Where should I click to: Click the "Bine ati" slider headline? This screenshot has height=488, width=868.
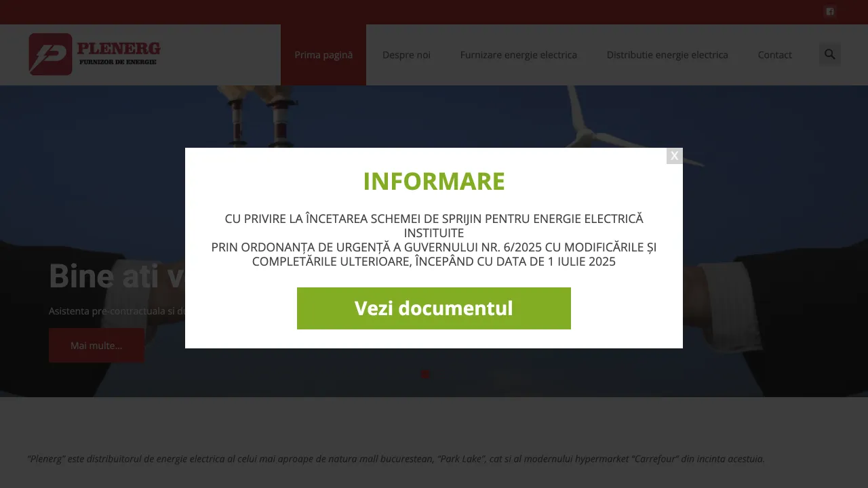(117, 276)
